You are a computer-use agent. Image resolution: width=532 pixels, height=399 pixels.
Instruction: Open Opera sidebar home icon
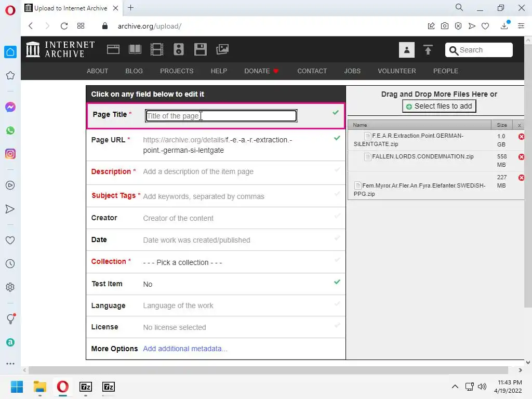point(10,52)
